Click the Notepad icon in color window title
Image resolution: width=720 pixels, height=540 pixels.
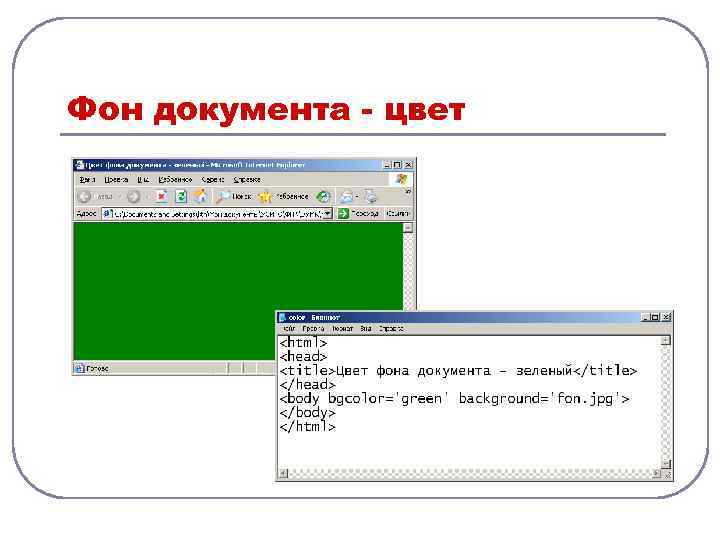[x=282, y=317]
